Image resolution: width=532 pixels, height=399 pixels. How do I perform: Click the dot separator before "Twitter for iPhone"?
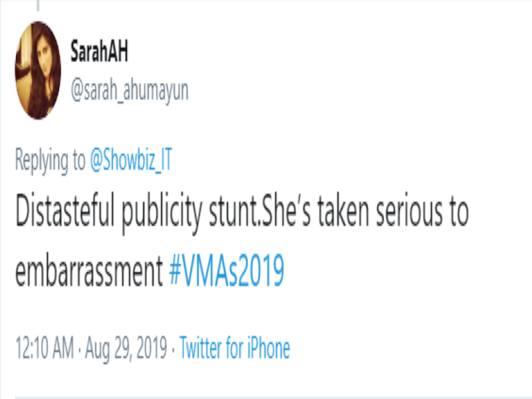tap(174, 348)
